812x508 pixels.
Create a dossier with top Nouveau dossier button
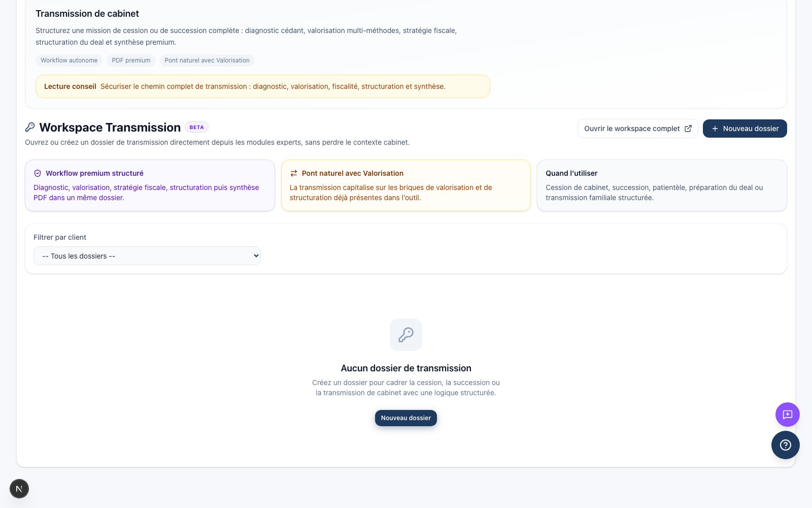(745, 129)
